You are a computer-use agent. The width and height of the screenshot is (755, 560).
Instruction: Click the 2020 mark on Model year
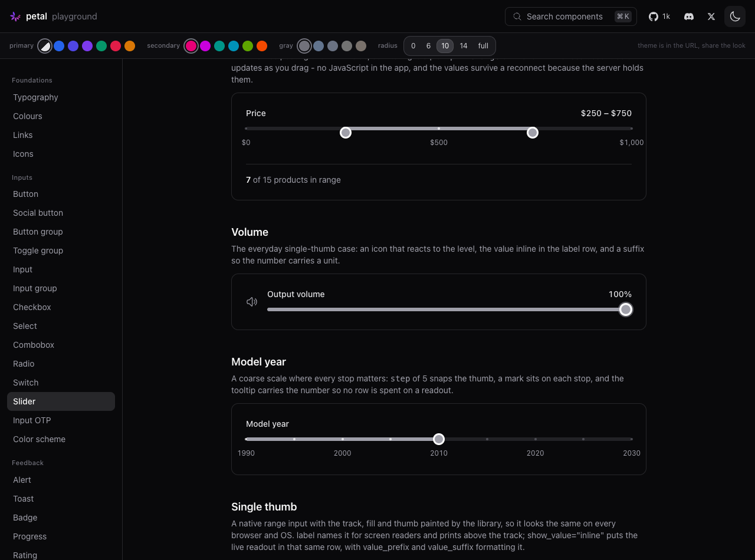click(x=536, y=439)
